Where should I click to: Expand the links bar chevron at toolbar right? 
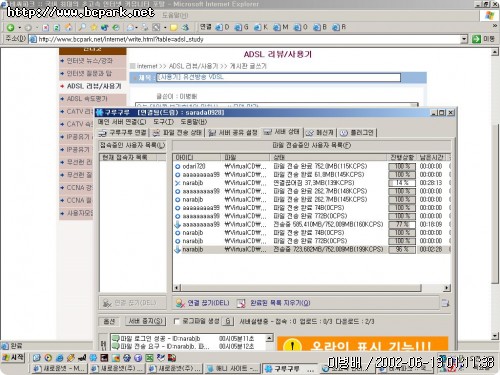coord(495,26)
